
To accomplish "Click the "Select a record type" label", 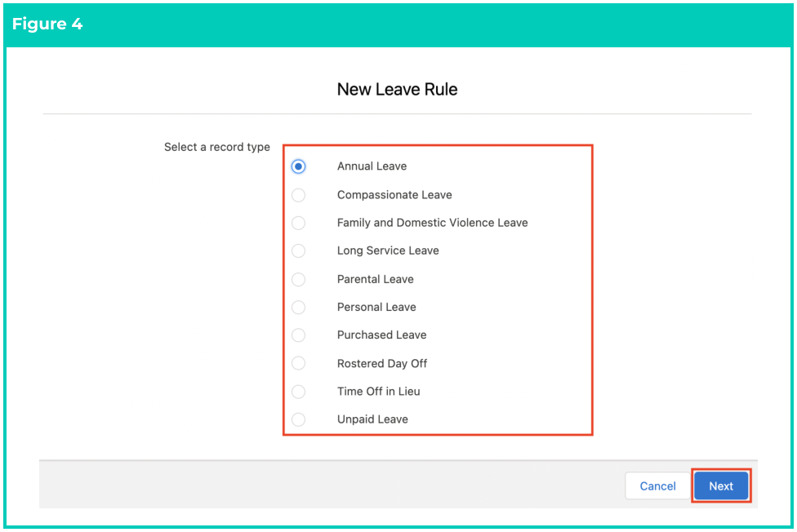I will pyautogui.click(x=216, y=148).
